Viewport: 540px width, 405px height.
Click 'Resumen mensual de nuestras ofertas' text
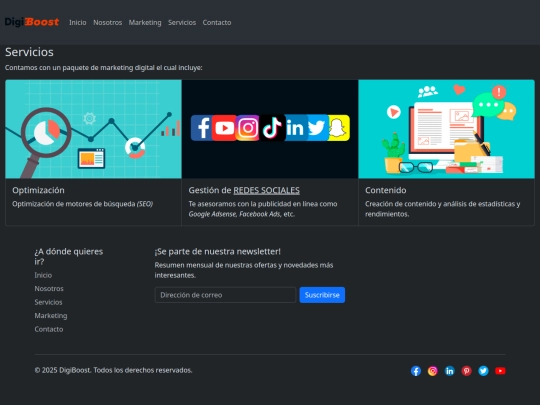pos(243,270)
